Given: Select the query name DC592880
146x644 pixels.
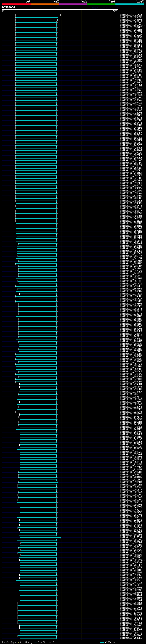Looking at the screenshot, I should 8,8.
